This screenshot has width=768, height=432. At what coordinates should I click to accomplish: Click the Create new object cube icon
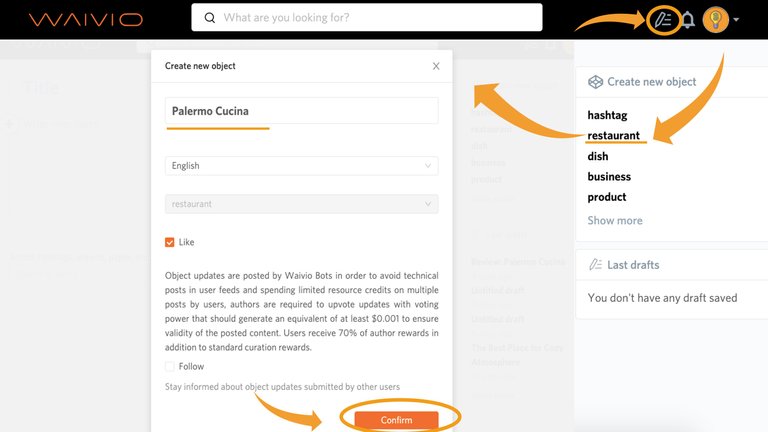(595, 82)
